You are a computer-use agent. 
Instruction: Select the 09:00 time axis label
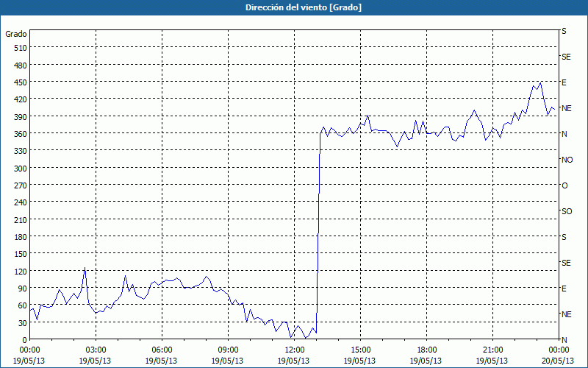click(228, 350)
